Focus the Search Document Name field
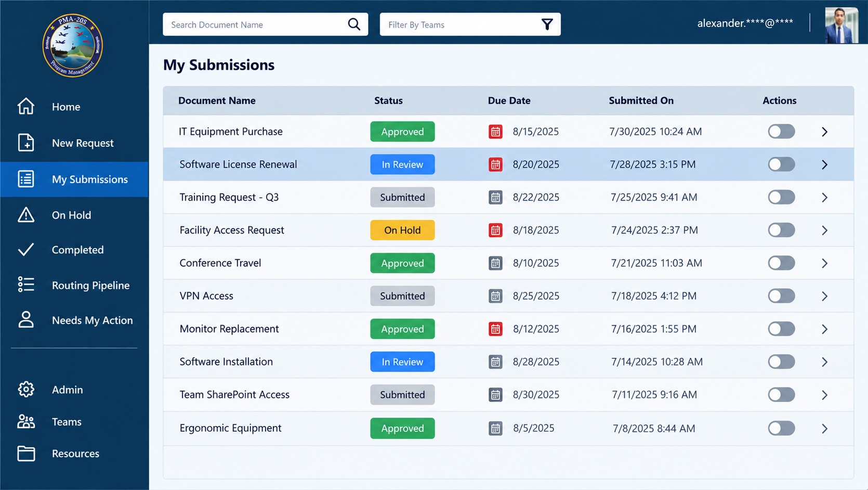This screenshot has width=868, height=490. pos(265,24)
